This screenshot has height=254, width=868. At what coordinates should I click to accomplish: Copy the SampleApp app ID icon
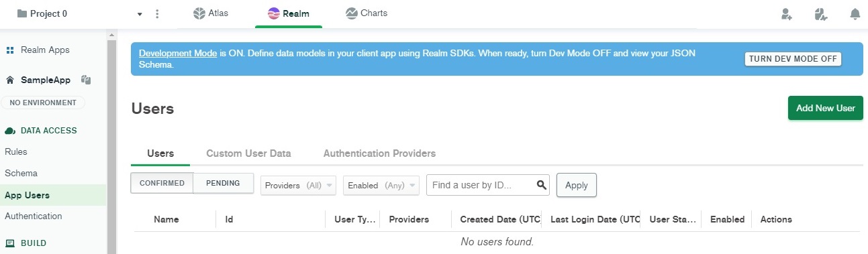pos(86,80)
